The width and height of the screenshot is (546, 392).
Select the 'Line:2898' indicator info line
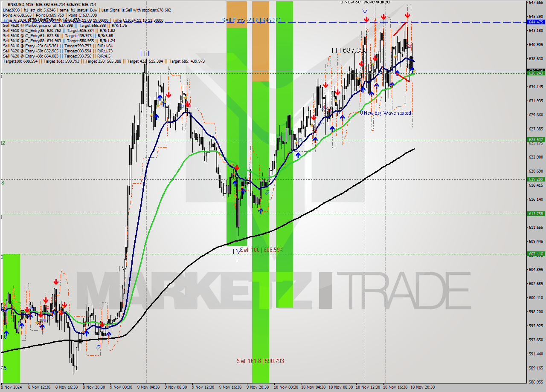[x=87, y=10]
